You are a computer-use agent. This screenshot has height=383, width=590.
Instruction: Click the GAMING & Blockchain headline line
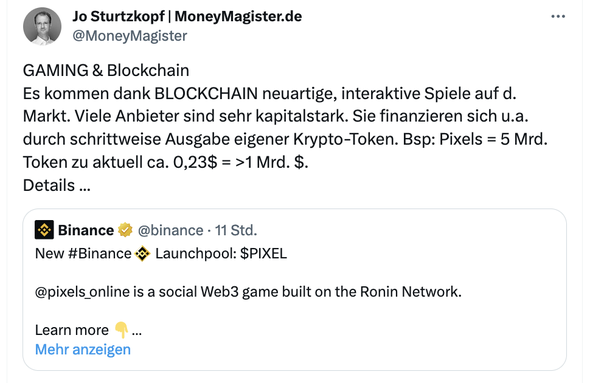(x=106, y=70)
